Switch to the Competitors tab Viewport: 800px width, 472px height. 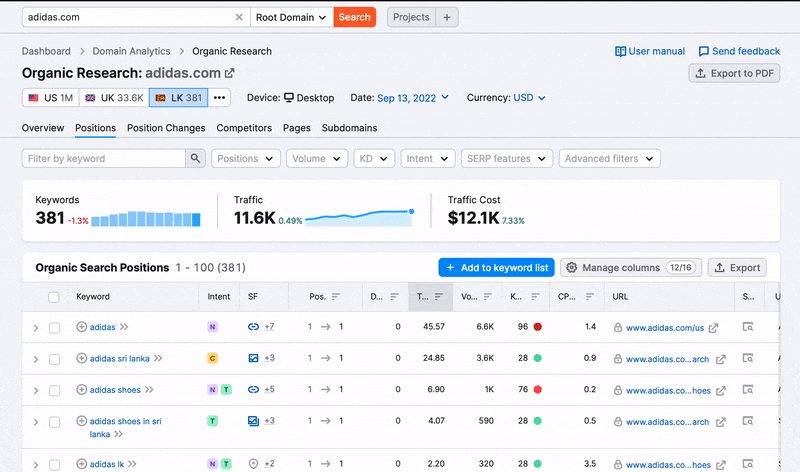[244, 128]
